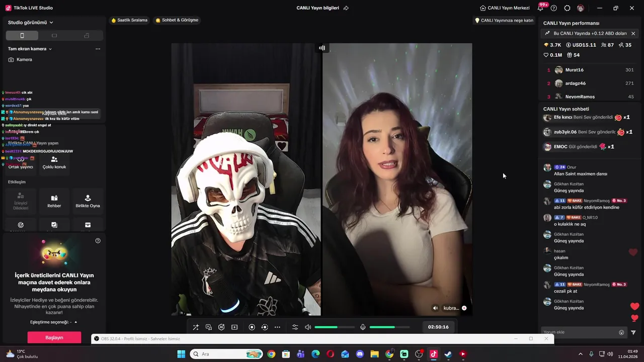Open the OBS Studio taskbar icon
Viewport: 644px width, 362px height.
click(x=419, y=354)
